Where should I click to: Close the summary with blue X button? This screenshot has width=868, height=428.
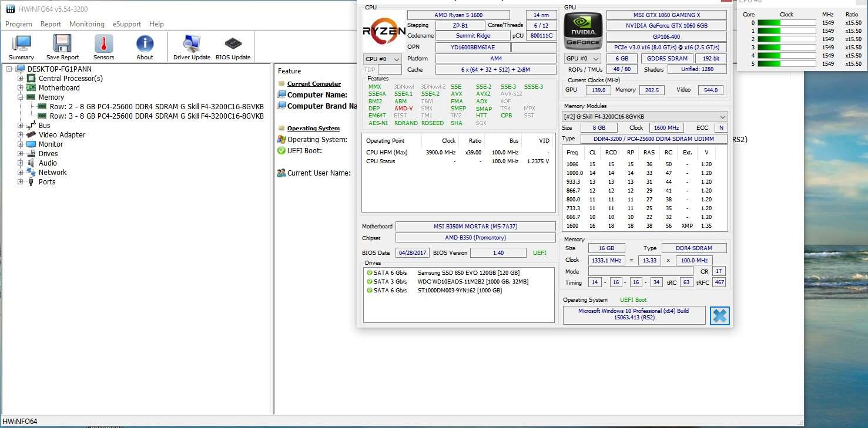pos(719,315)
